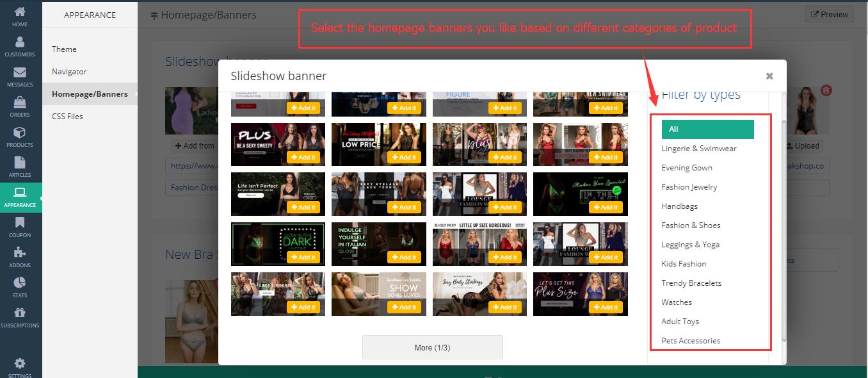Close the Slideshow banner dialog
This screenshot has height=378, width=868.
click(x=769, y=76)
